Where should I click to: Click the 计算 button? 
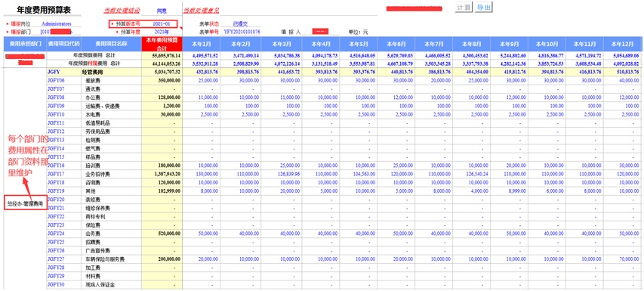(464, 8)
